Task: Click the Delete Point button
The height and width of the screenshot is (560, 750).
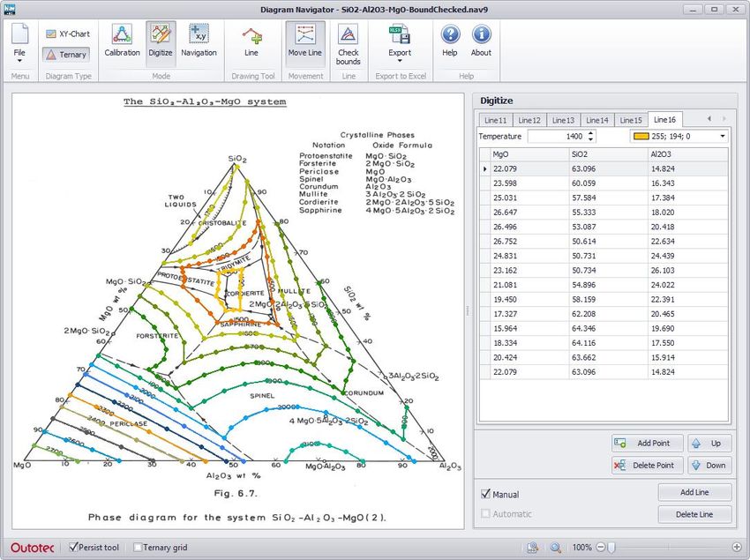Action: [647, 466]
